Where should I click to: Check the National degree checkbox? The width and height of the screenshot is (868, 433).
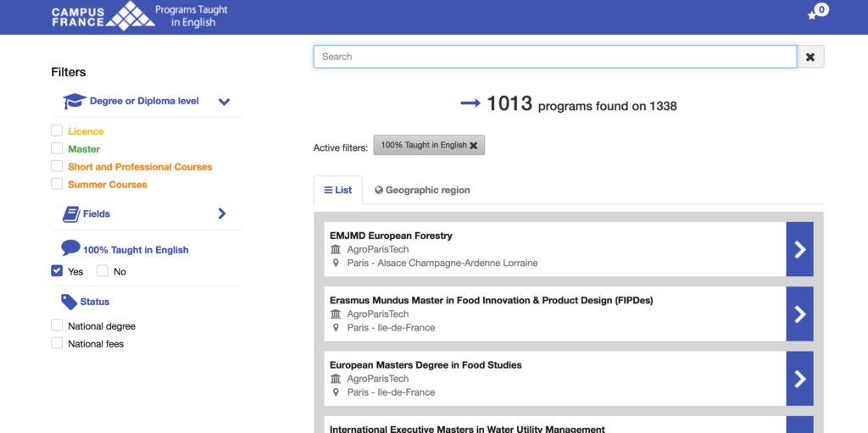57,325
